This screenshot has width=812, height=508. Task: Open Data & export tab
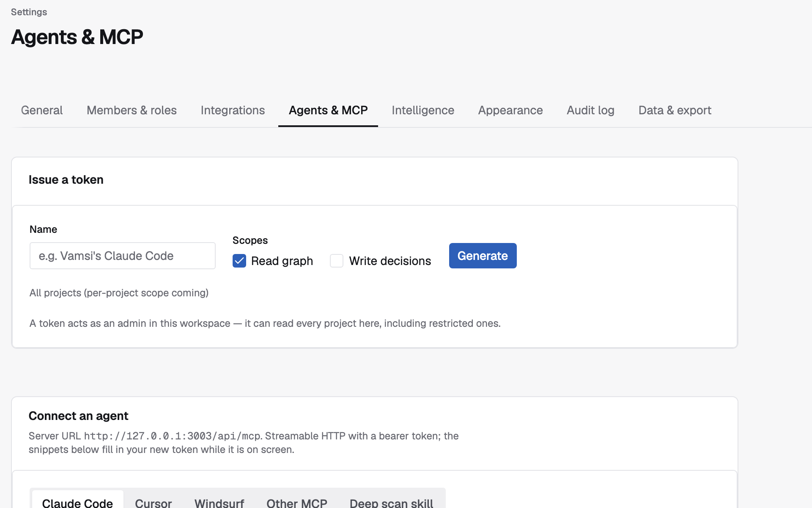675,110
